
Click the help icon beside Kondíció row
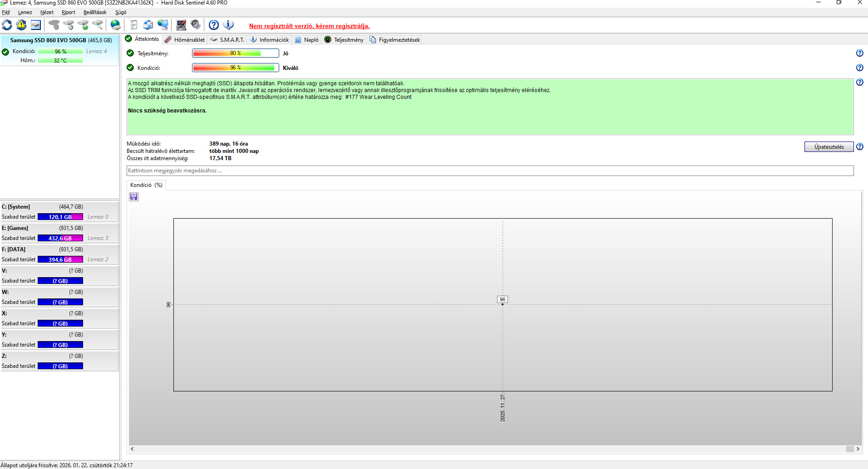pos(859,68)
